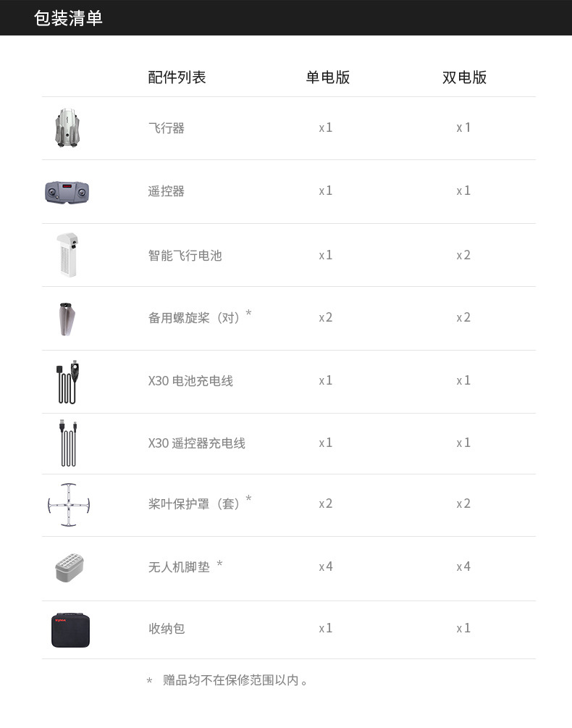Click the 单电版 column header
Viewport: 572px width, 728px height.
coord(327,78)
